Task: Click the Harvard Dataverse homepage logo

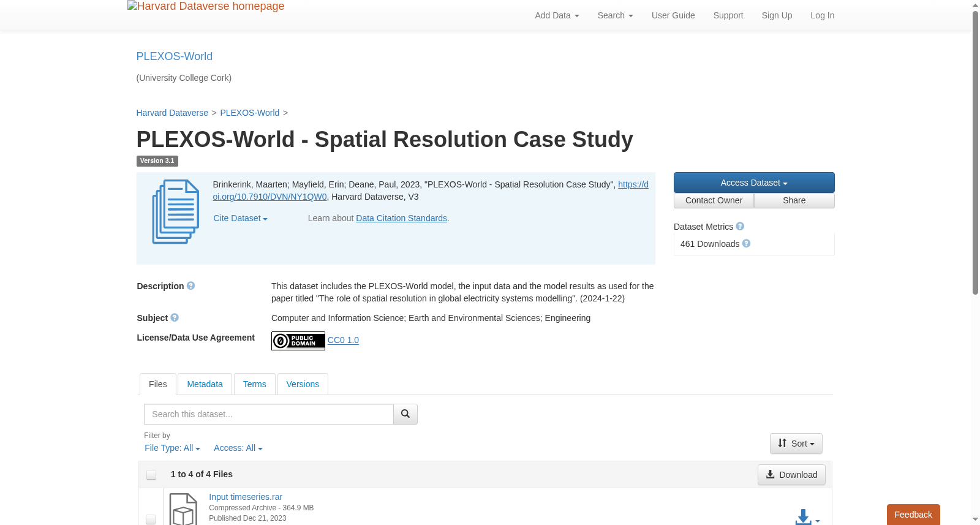Action: [x=206, y=7]
